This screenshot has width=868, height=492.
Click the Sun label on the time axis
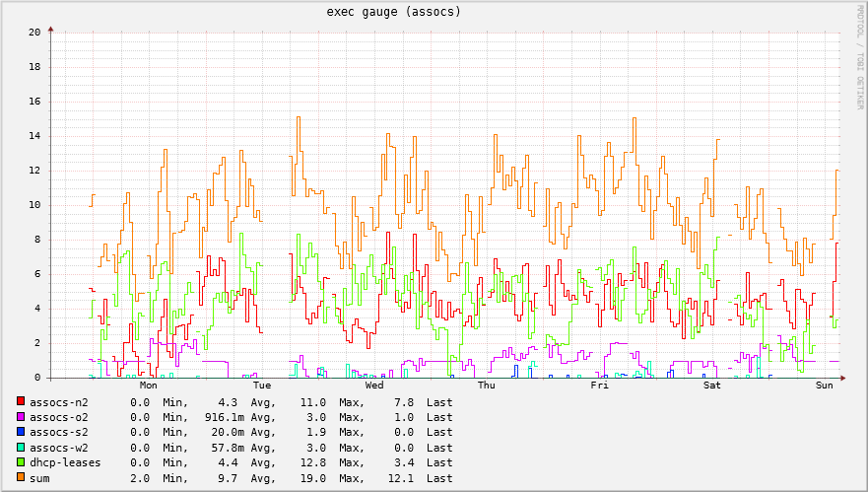825,386
